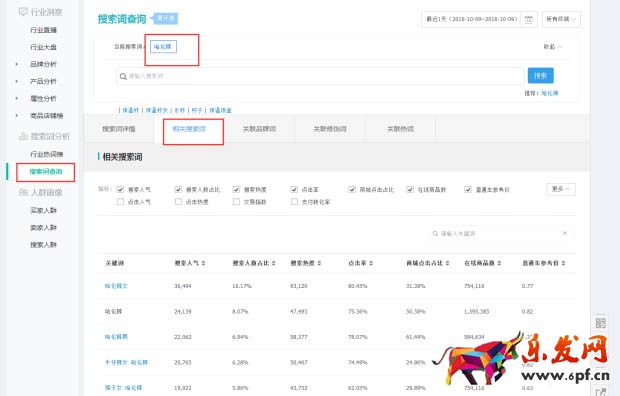Open the 所有终端 device dropdown
This screenshot has height=396, width=620.
(x=561, y=19)
